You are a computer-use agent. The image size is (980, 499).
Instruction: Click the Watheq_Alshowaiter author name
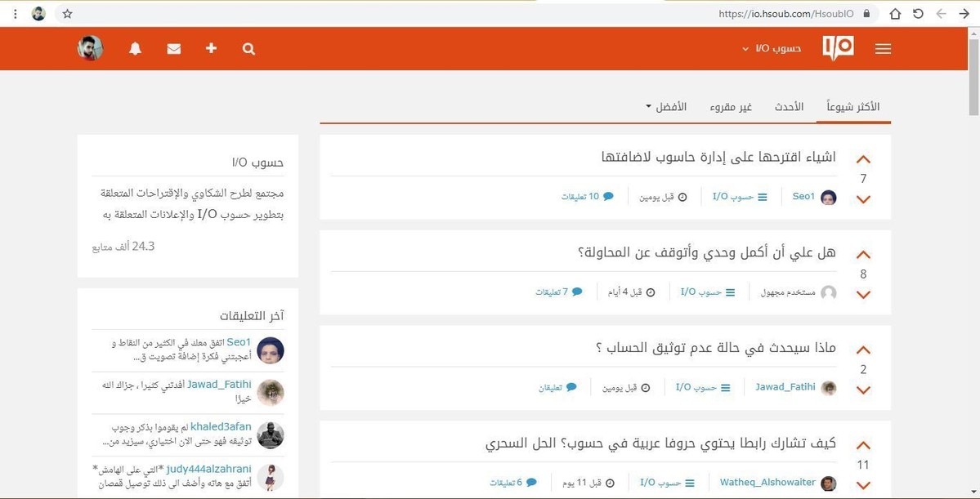pos(767,482)
